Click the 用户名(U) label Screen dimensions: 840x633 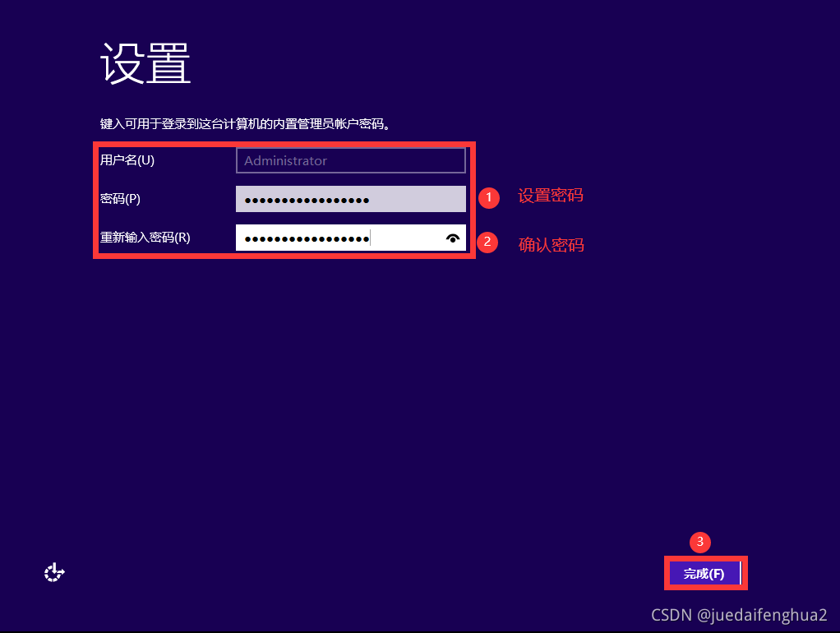(127, 160)
